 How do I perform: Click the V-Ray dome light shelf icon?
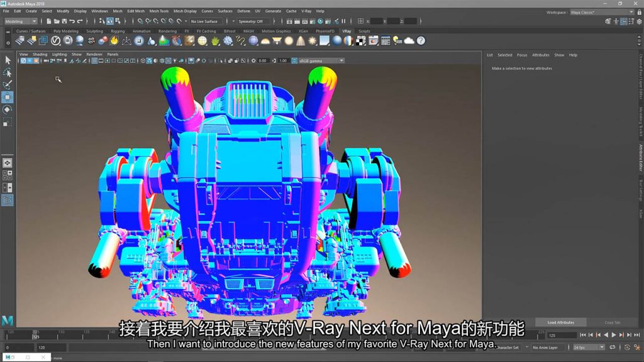(x=265, y=41)
